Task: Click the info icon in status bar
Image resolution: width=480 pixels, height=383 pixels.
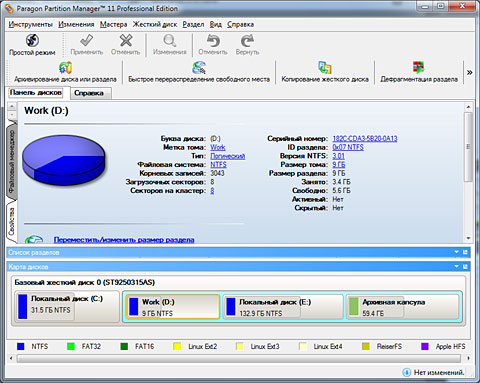Action: pyautogui.click(x=406, y=372)
